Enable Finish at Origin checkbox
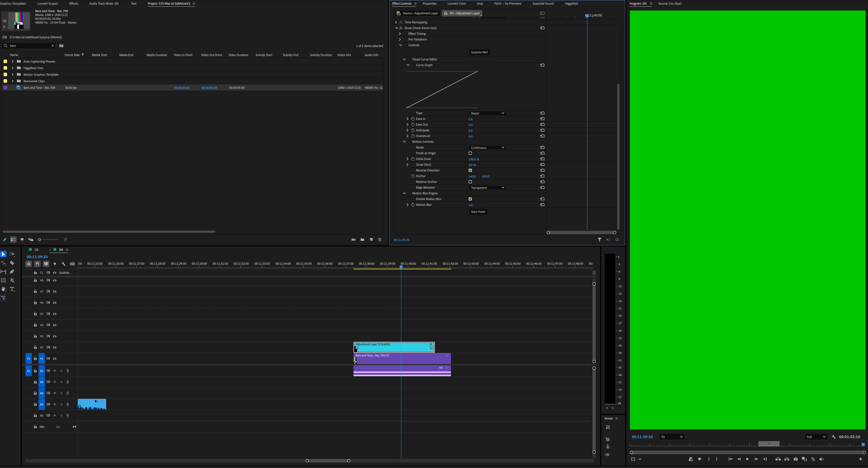This screenshot has width=868, height=468. (x=470, y=153)
